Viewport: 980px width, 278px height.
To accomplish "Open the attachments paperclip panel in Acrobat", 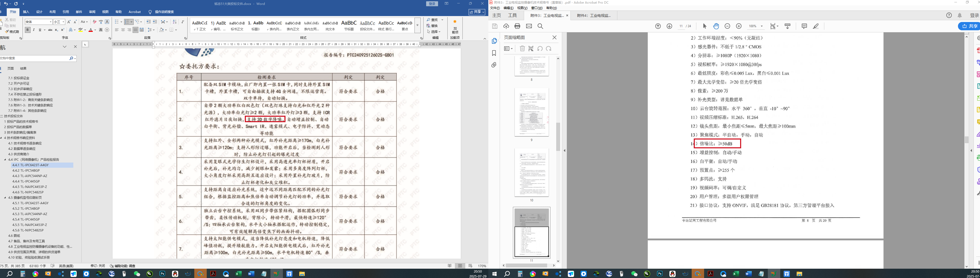I will tap(494, 65).
